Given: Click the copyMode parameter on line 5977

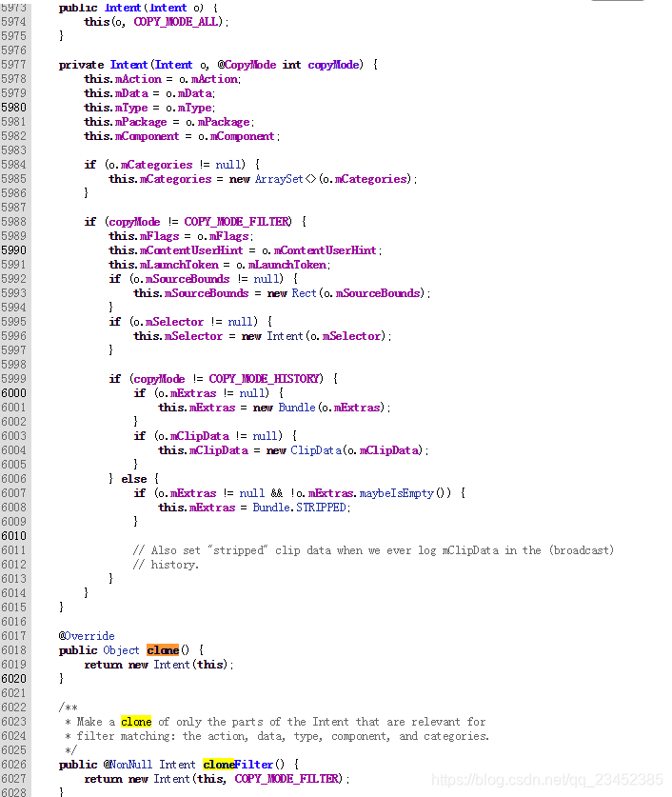Looking at the screenshot, I should tap(333, 65).
